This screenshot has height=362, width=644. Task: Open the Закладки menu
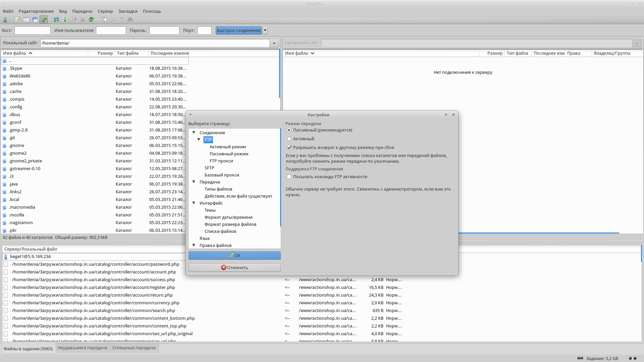pyautogui.click(x=128, y=11)
